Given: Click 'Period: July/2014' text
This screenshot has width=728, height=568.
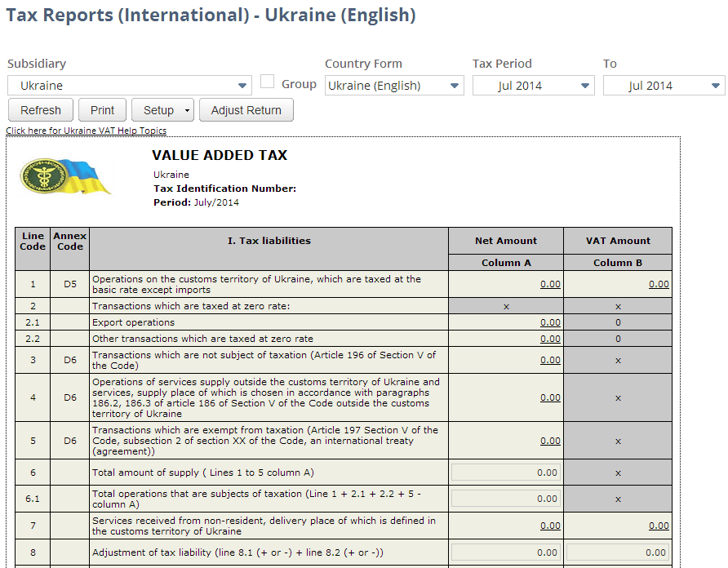Looking at the screenshot, I should pyautogui.click(x=196, y=202).
